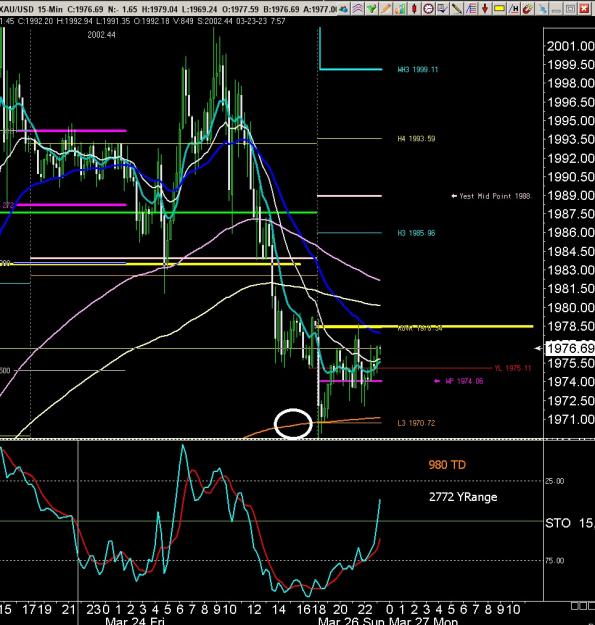Open the clock time settings icon

428,8
